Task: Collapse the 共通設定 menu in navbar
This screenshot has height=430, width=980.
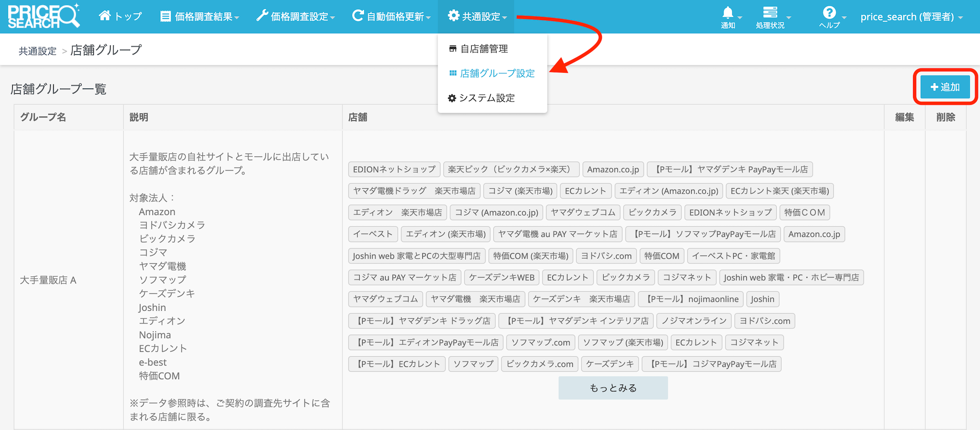Action: [477, 17]
